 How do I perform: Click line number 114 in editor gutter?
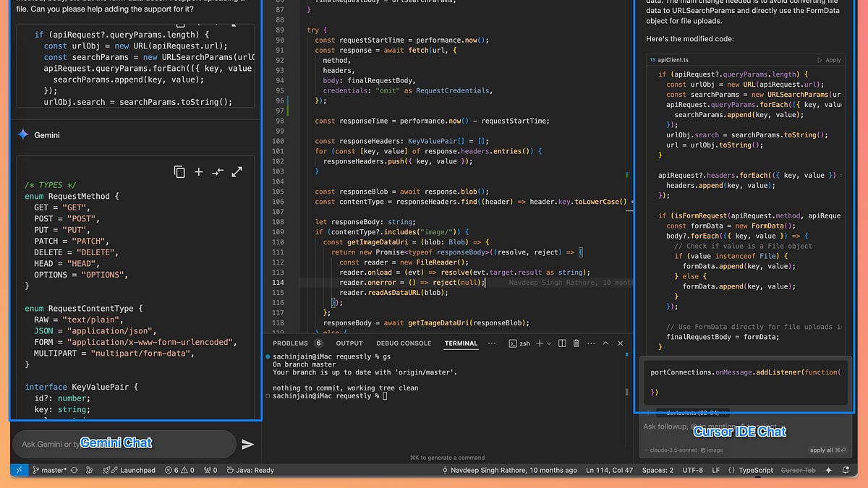click(x=277, y=282)
